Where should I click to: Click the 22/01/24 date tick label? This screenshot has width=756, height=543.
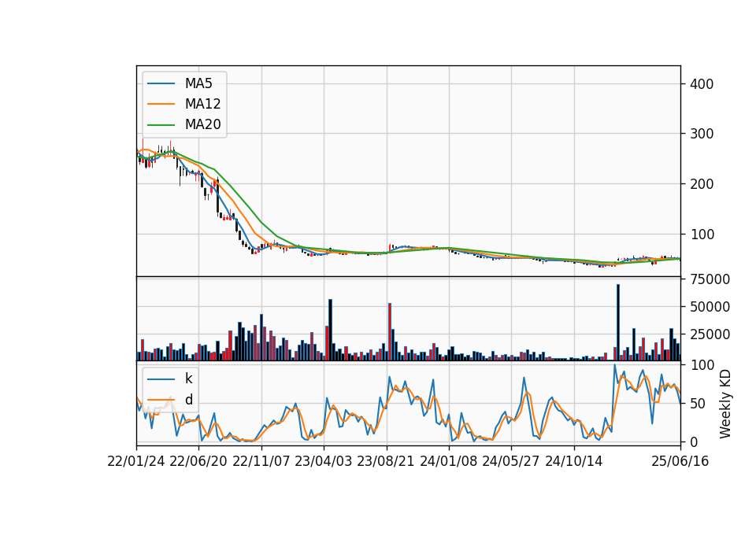coord(136,461)
